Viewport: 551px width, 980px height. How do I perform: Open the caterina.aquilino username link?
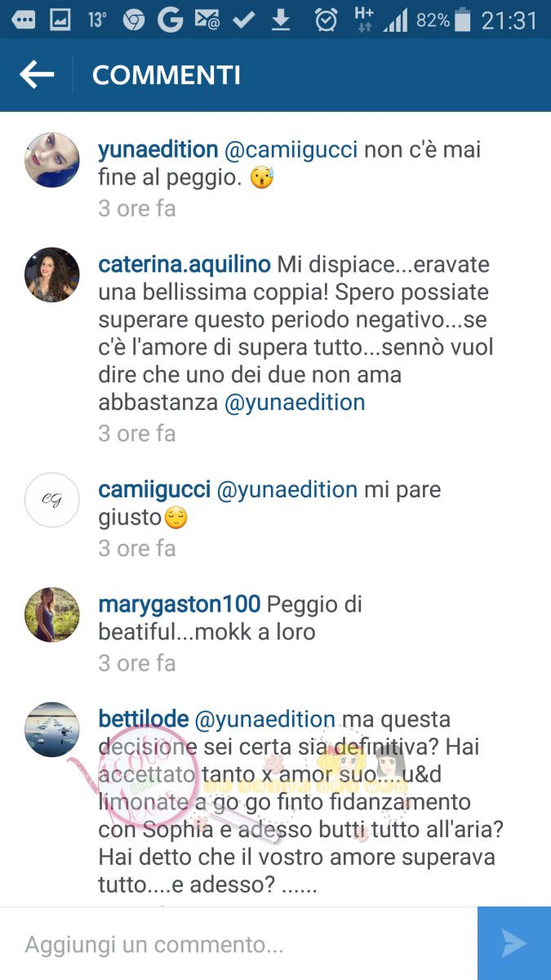tap(184, 265)
